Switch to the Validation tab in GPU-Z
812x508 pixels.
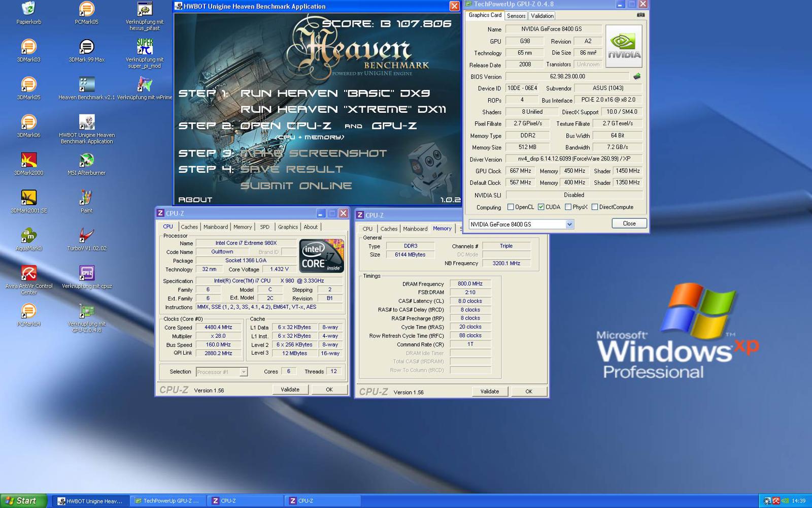point(542,16)
